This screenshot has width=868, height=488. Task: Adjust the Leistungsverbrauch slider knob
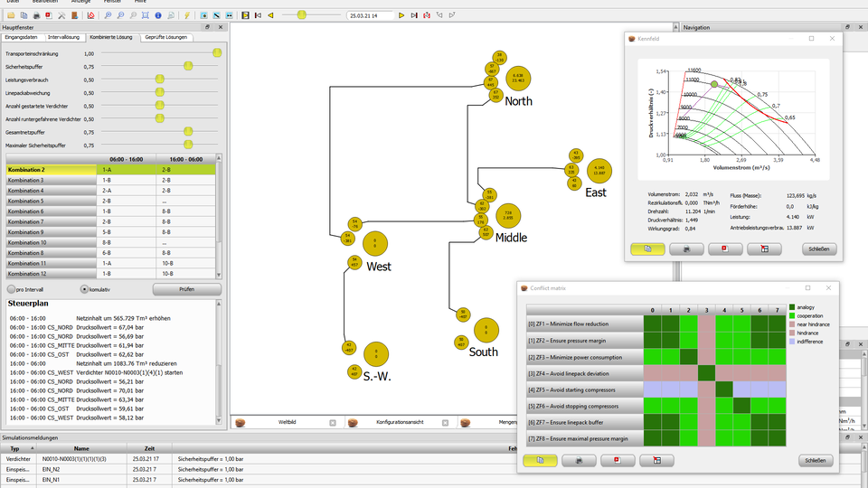click(160, 80)
